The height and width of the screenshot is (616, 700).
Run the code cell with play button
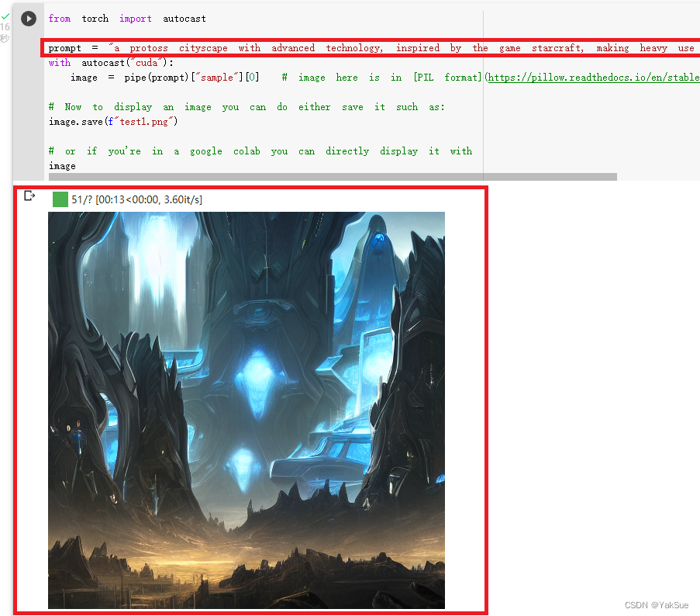tap(29, 19)
